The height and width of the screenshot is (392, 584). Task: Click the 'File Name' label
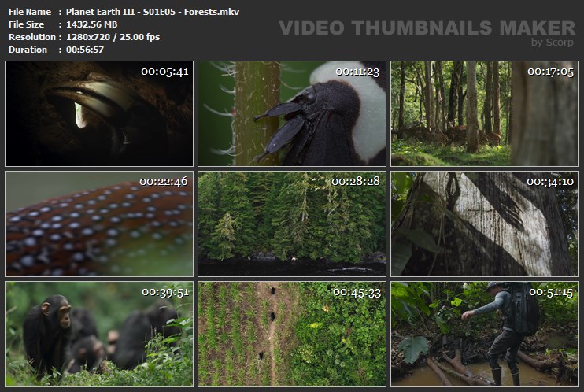tap(30, 12)
